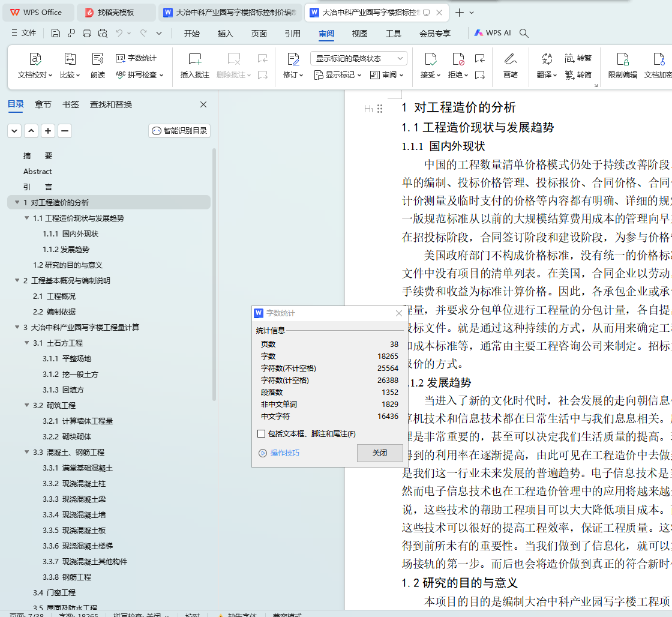This screenshot has height=617, width=672.
Task: Click the search magnifier beside WPS AI
Action: click(524, 33)
